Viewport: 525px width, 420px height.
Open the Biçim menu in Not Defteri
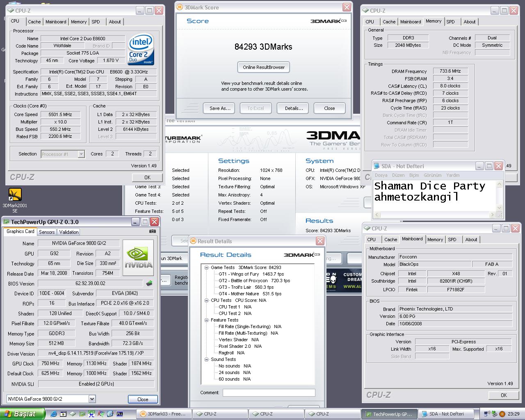tap(414, 175)
